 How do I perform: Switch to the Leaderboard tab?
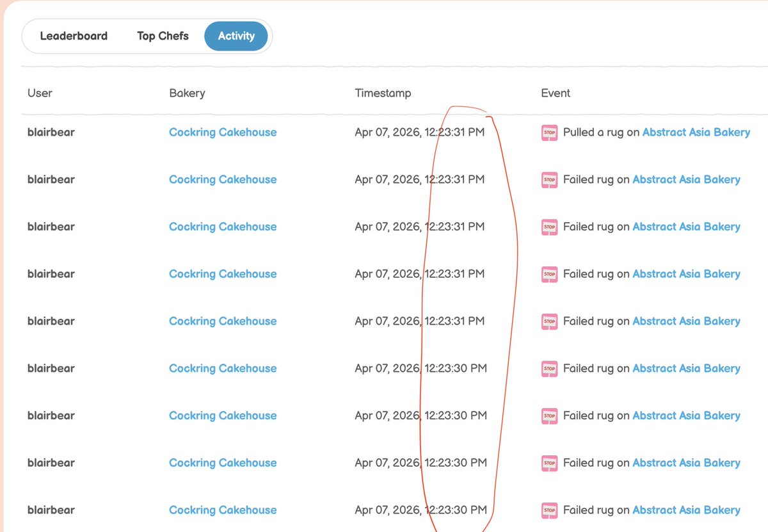[x=74, y=36]
